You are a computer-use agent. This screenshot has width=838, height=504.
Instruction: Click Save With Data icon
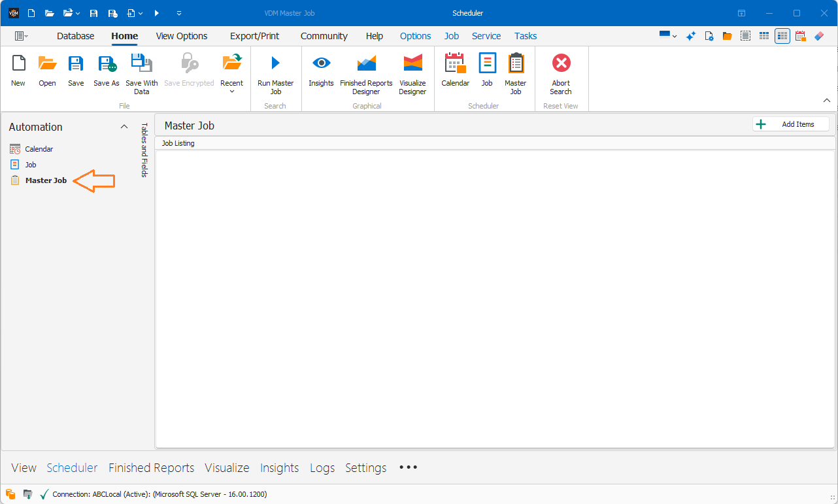tap(142, 63)
